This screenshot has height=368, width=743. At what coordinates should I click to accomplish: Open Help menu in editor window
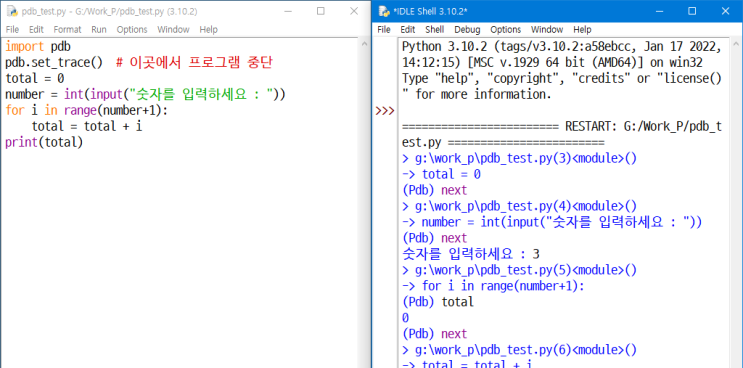click(x=208, y=29)
